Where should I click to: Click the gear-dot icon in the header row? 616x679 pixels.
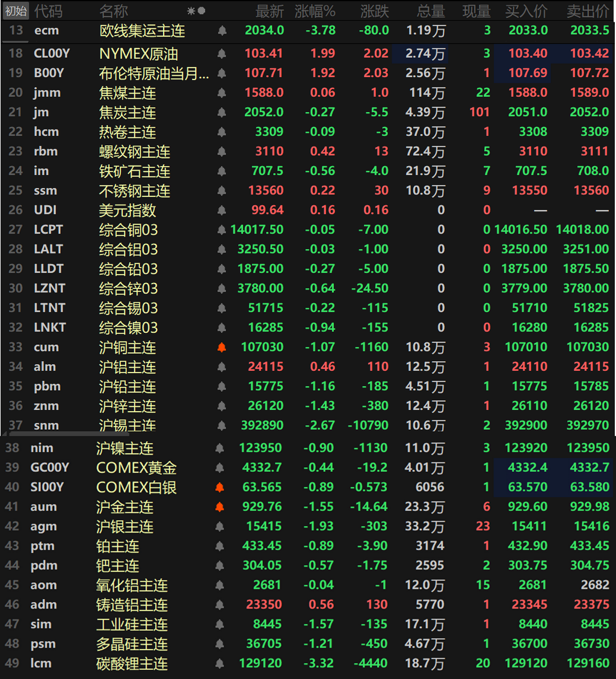[196, 11]
